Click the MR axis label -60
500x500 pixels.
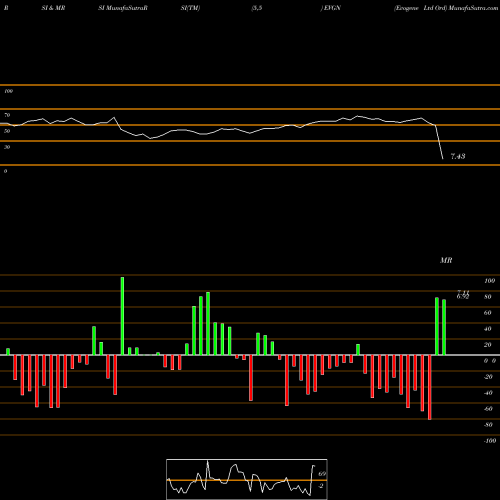pyautogui.click(x=488, y=409)
